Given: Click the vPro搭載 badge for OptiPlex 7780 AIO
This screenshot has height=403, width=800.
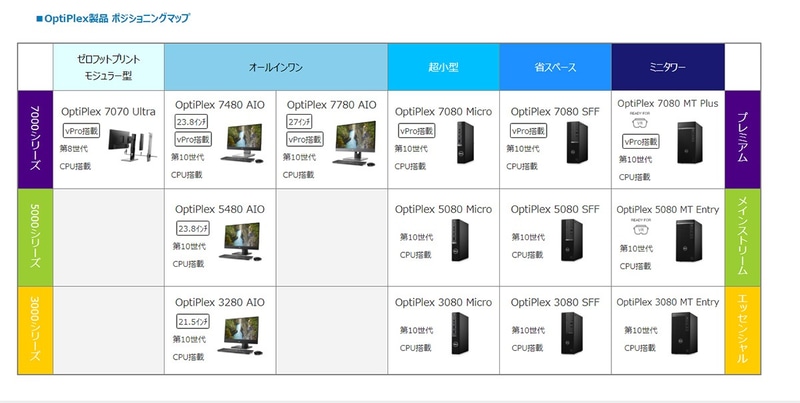Looking at the screenshot, I should 305,139.
